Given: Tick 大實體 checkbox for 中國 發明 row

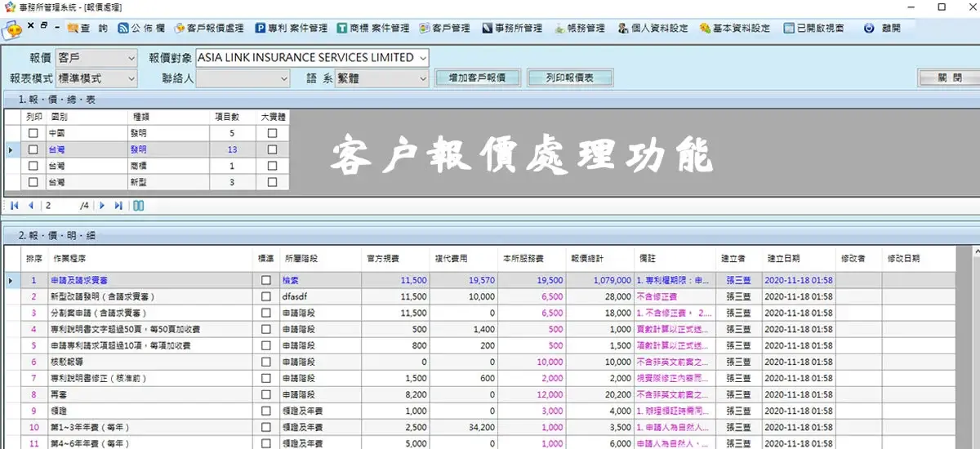Looking at the screenshot, I should [x=273, y=133].
